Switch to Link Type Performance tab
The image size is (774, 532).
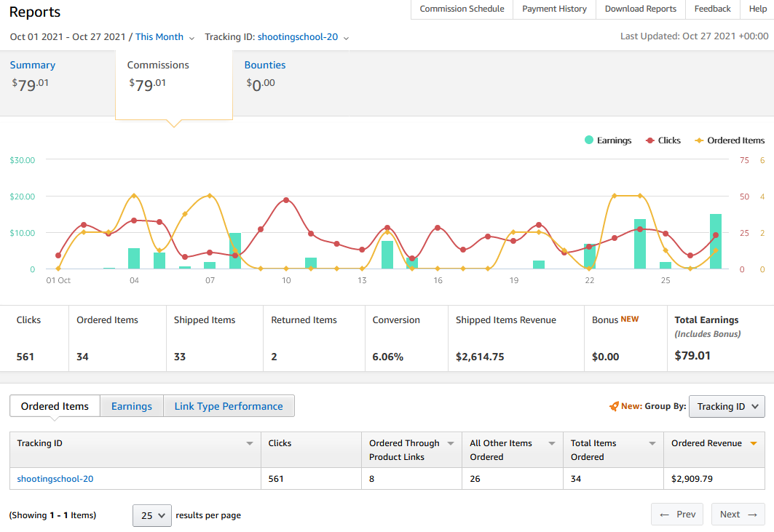[229, 405]
